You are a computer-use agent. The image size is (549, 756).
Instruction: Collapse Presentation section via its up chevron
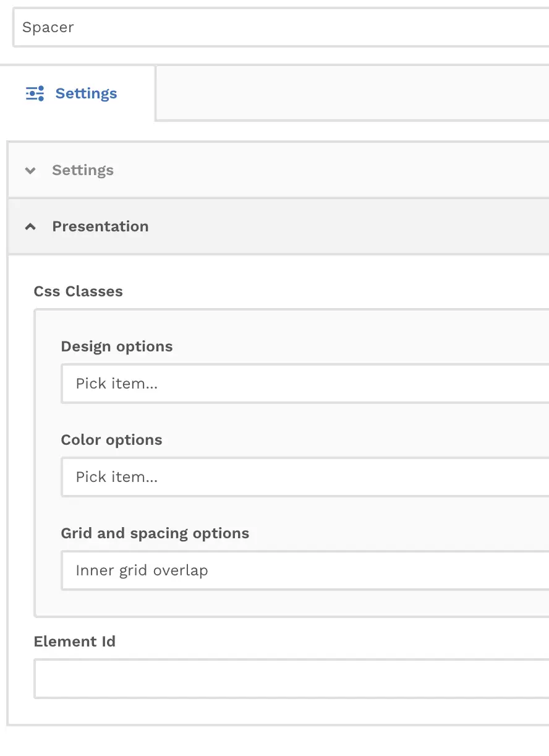30,226
